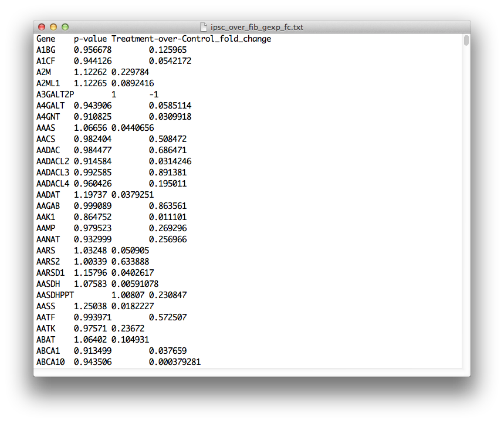Image resolution: width=504 pixels, height=423 pixels.
Task: Select value 1.00807
Action: 128,295
